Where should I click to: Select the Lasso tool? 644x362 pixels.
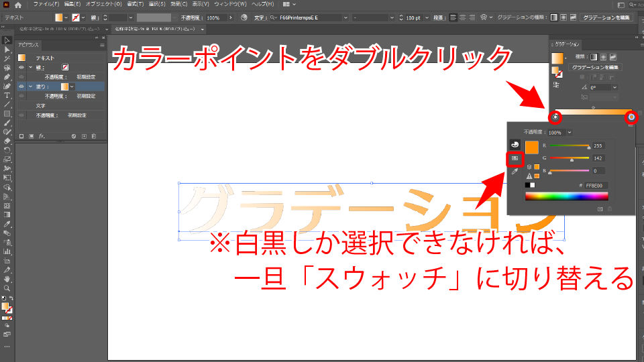pos(7,68)
